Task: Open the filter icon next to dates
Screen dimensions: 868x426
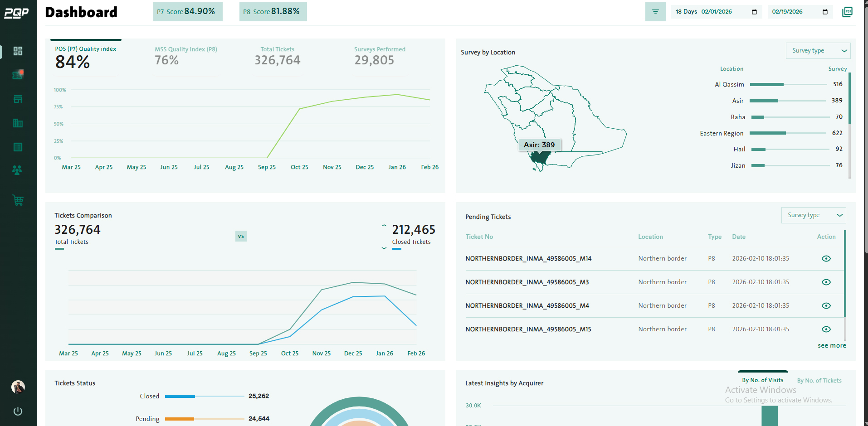Action: point(655,12)
